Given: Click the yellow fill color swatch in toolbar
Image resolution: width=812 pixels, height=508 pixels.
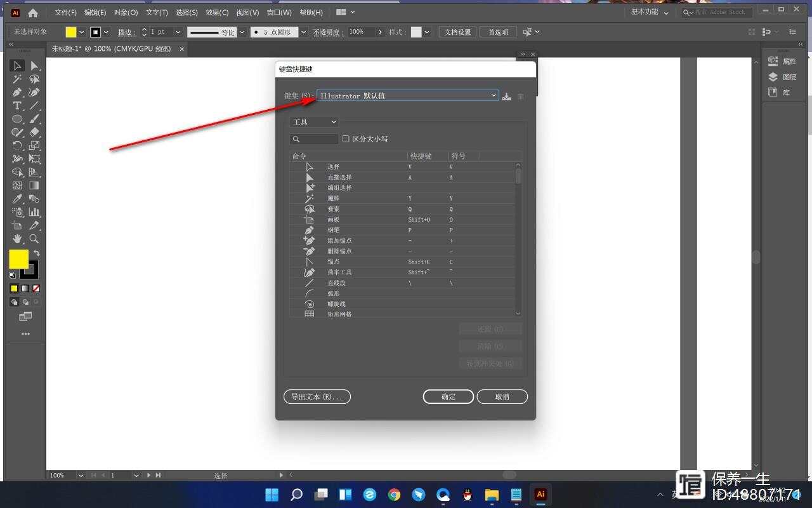Looking at the screenshot, I should [18, 258].
